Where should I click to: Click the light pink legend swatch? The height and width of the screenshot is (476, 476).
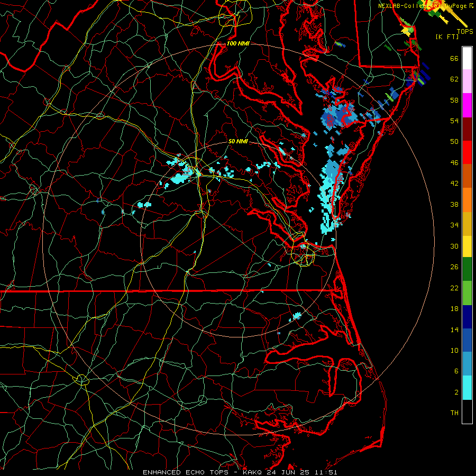point(467,81)
